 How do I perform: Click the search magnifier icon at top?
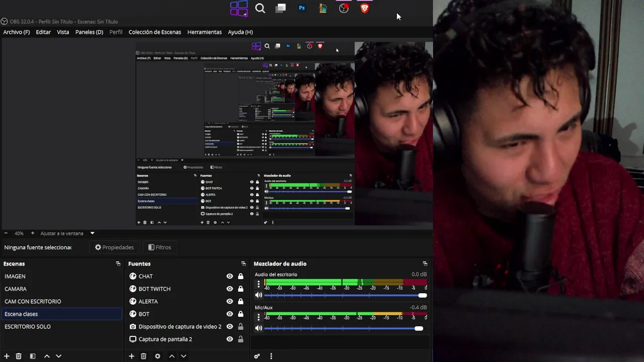[x=260, y=8]
